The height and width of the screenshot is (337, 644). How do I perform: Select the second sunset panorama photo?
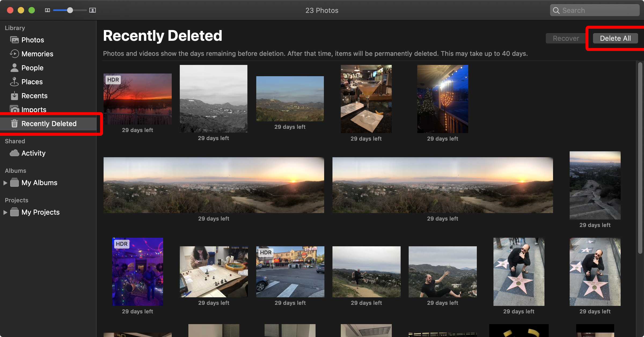443,185
